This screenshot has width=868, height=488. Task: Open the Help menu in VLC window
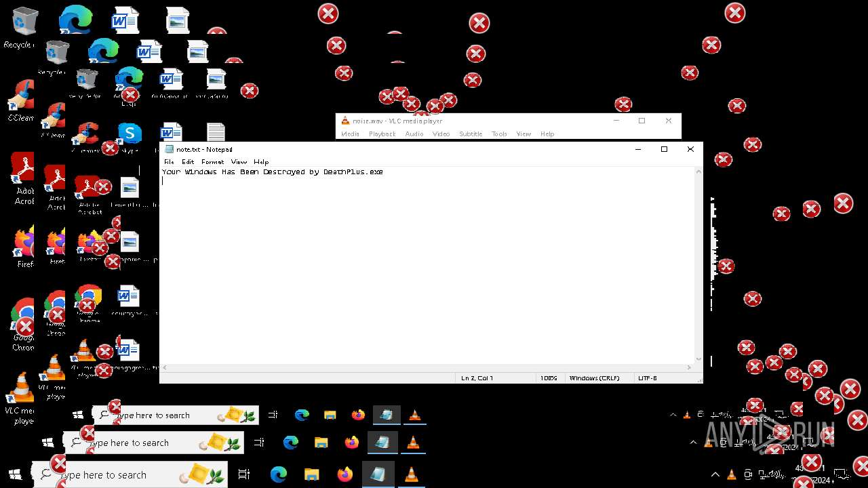(547, 134)
